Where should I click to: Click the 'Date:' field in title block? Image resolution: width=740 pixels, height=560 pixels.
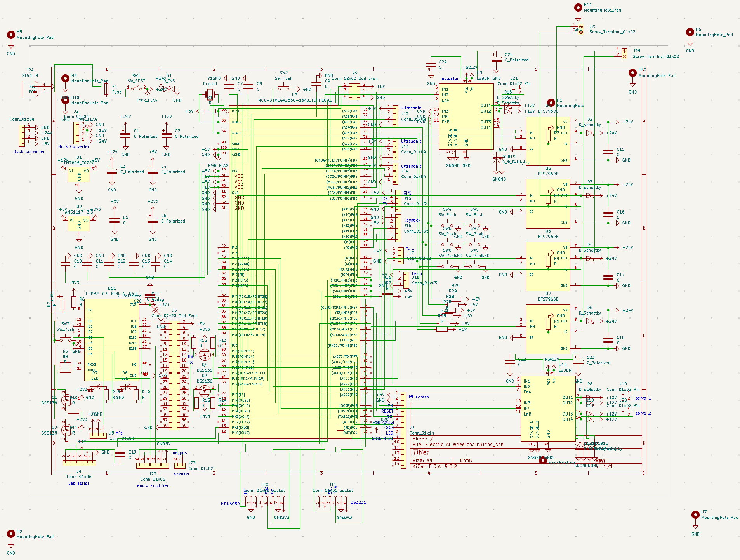click(x=466, y=461)
